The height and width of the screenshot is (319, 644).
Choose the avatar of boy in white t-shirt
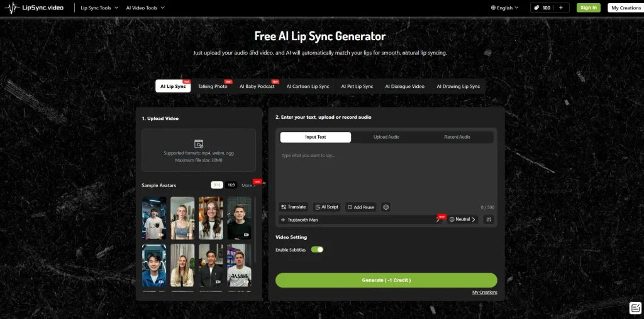point(154,218)
